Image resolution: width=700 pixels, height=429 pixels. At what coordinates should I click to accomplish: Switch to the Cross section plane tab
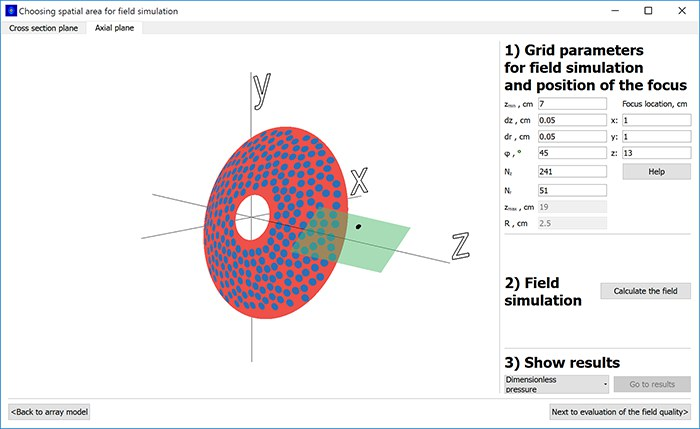click(x=43, y=28)
